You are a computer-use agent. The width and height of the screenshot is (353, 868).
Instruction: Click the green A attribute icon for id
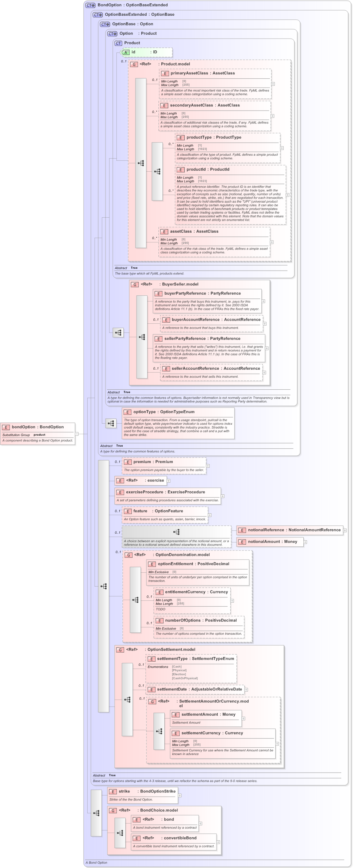[126, 52]
